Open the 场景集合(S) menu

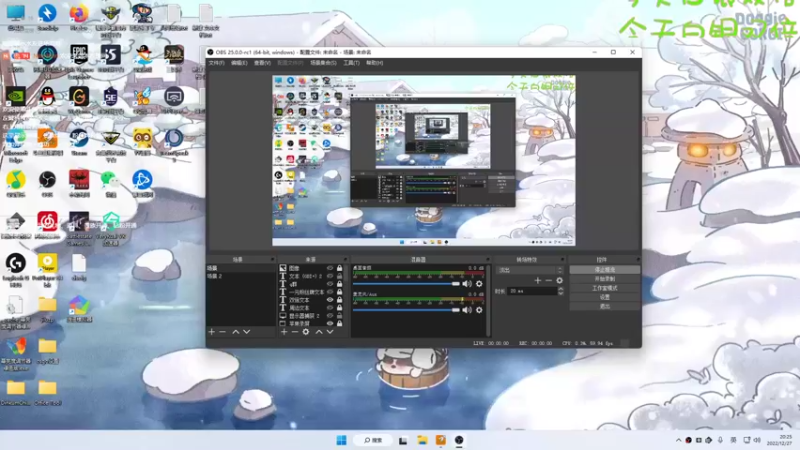(323, 63)
